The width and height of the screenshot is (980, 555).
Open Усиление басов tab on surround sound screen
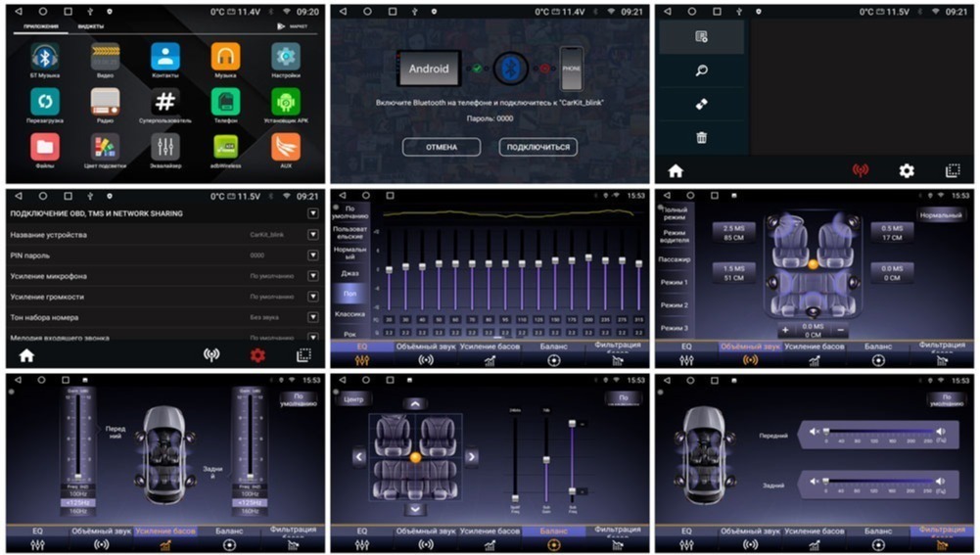pos(815,353)
